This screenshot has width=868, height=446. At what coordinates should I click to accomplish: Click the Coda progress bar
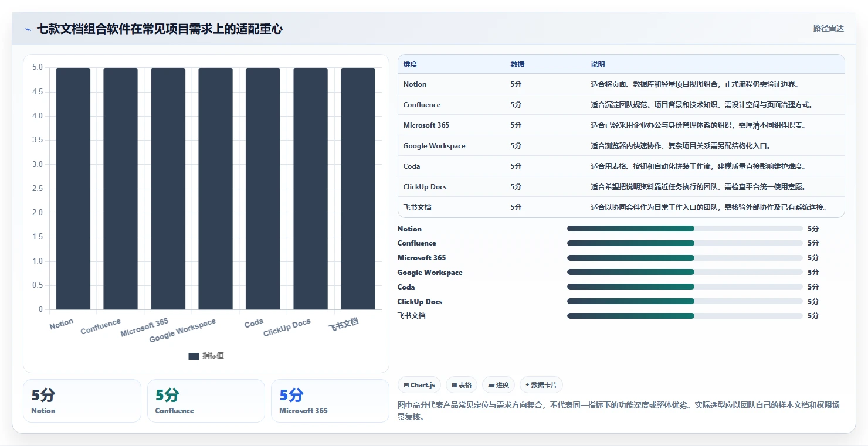(684, 287)
